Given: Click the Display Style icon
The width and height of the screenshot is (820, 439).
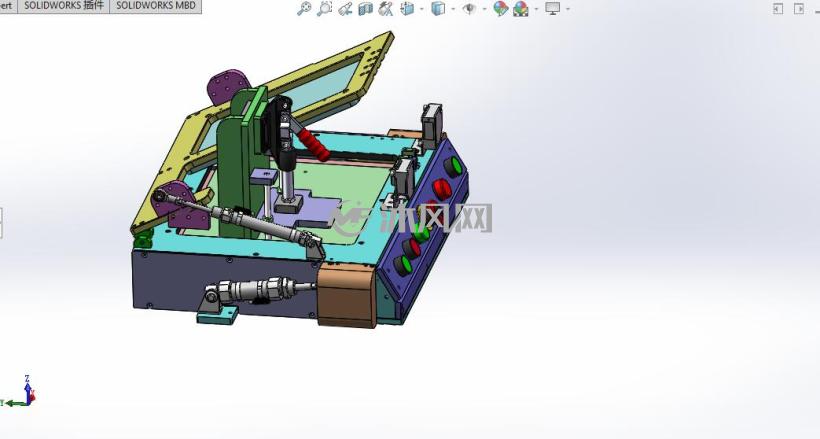Looking at the screenshot, I should coord(438,8).
